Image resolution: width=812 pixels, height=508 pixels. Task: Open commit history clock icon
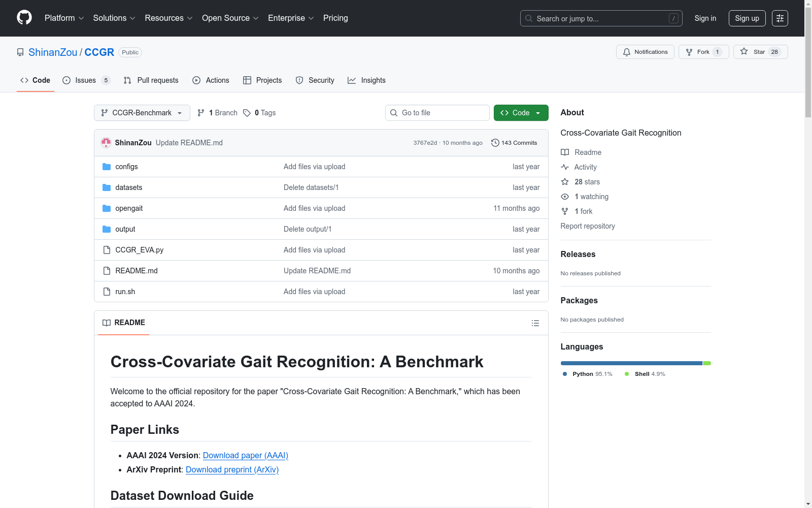point(495,143)
